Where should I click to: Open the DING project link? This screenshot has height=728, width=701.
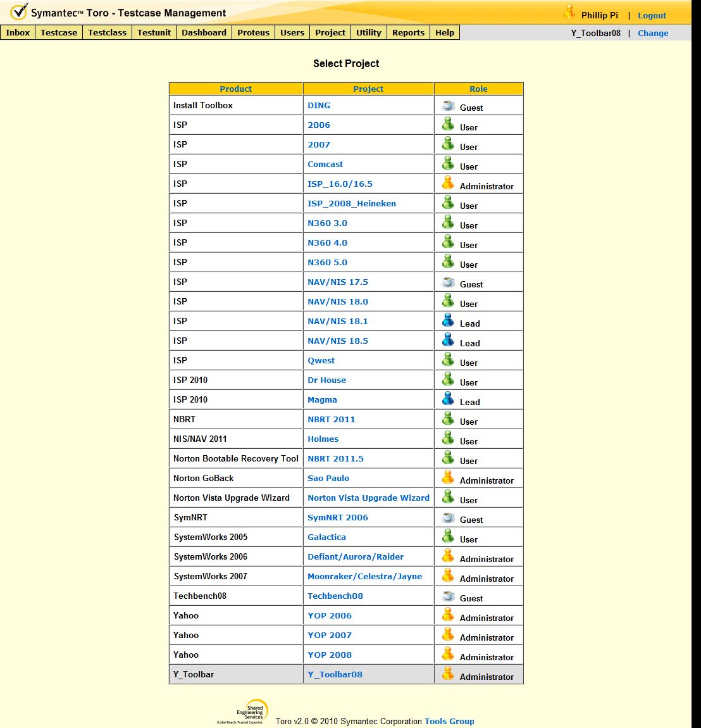click(x=319, y=105)
